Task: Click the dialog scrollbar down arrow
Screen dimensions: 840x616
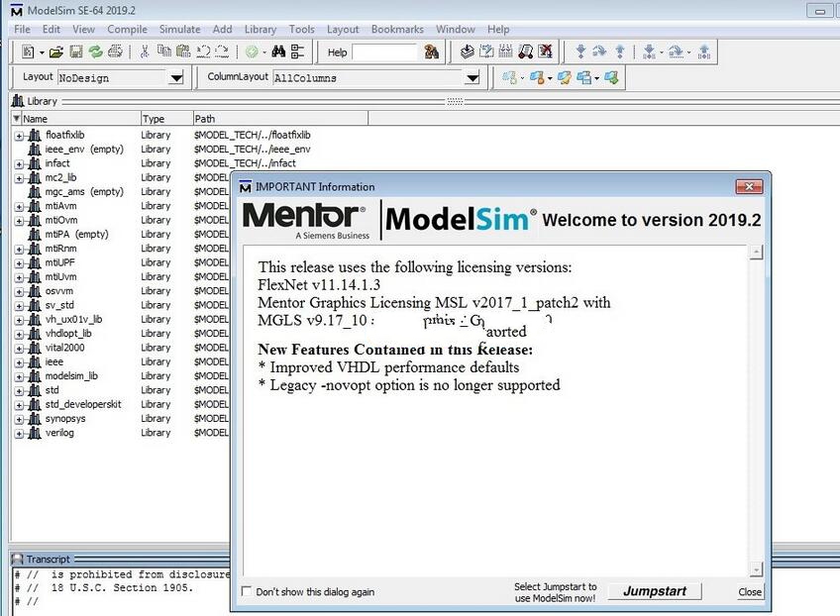Action: click(756, 569)
